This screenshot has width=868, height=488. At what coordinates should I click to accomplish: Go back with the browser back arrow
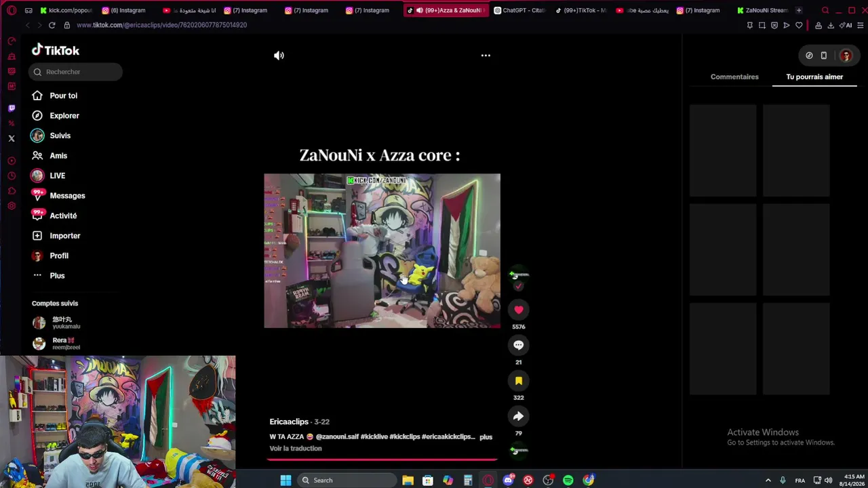[x=27, y=25]
